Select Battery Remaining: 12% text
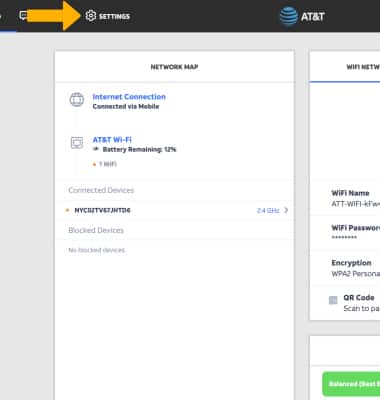 click(x=139, y=149)
